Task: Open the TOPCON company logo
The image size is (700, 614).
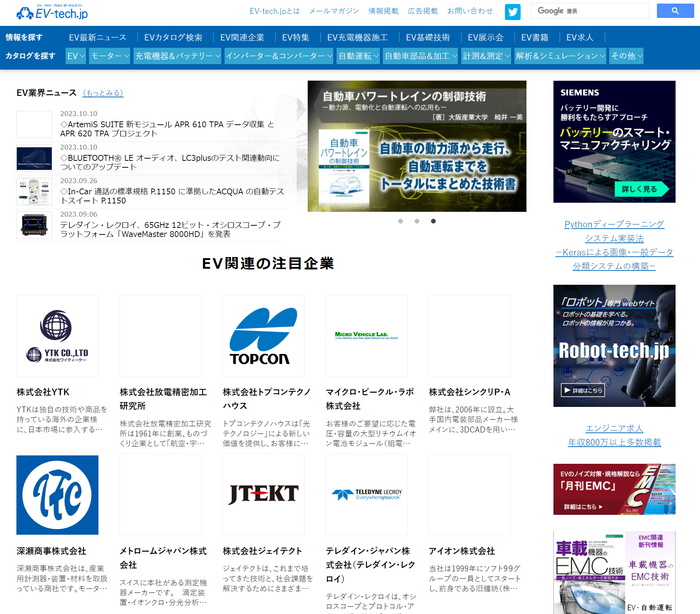Action: (x=263, y=336)
